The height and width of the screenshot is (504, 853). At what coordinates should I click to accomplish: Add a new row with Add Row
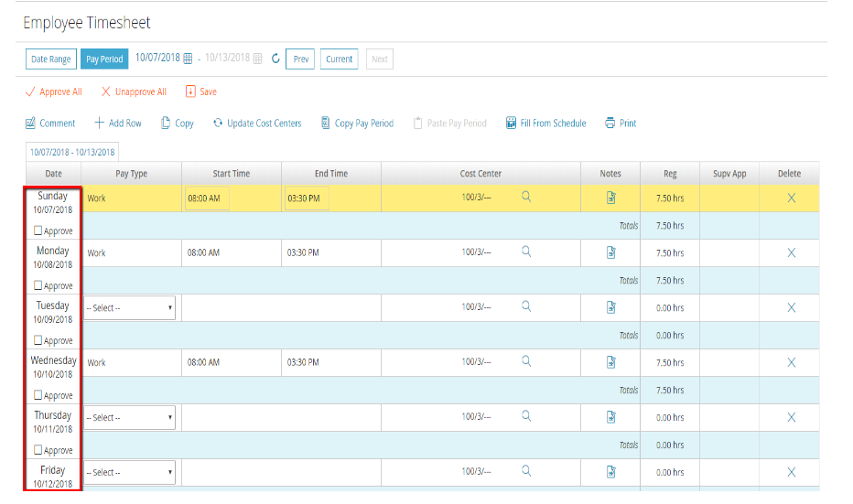point(118,123)
